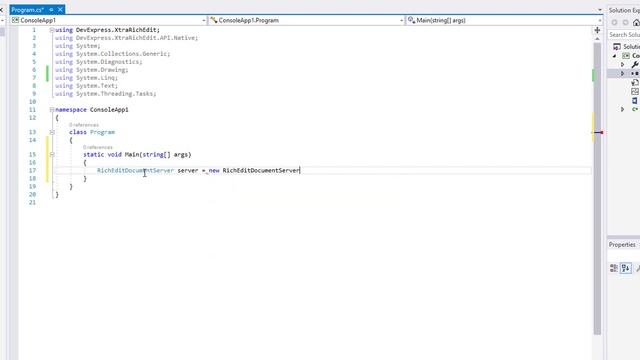Screen dimensions: 640x360
Task: Click the vertical scrollbar thumb in editor
Action: 597,189
